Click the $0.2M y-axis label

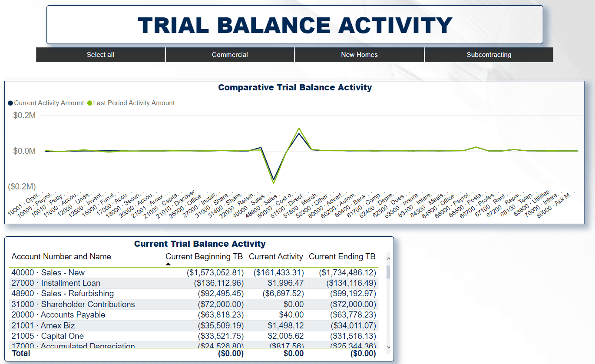23,116
